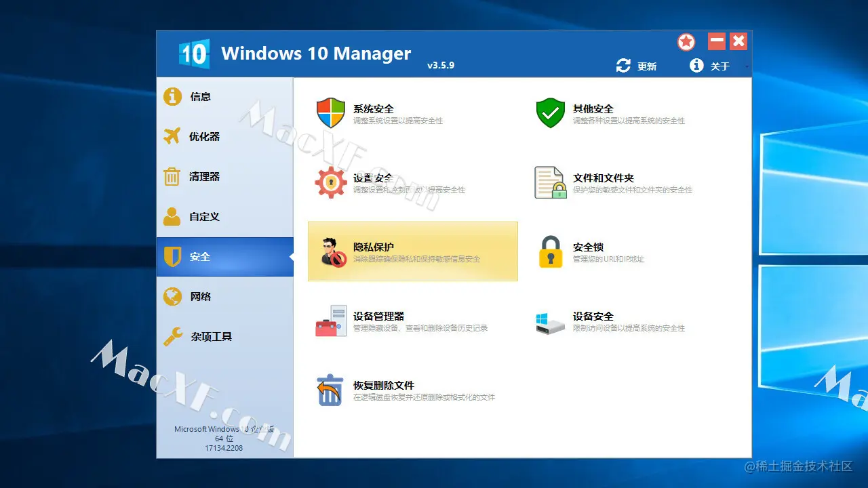Screen dimensions: 868x488
Task: Click description 限制访问设备以提高系统的安全性
Action: click(629, 328)
